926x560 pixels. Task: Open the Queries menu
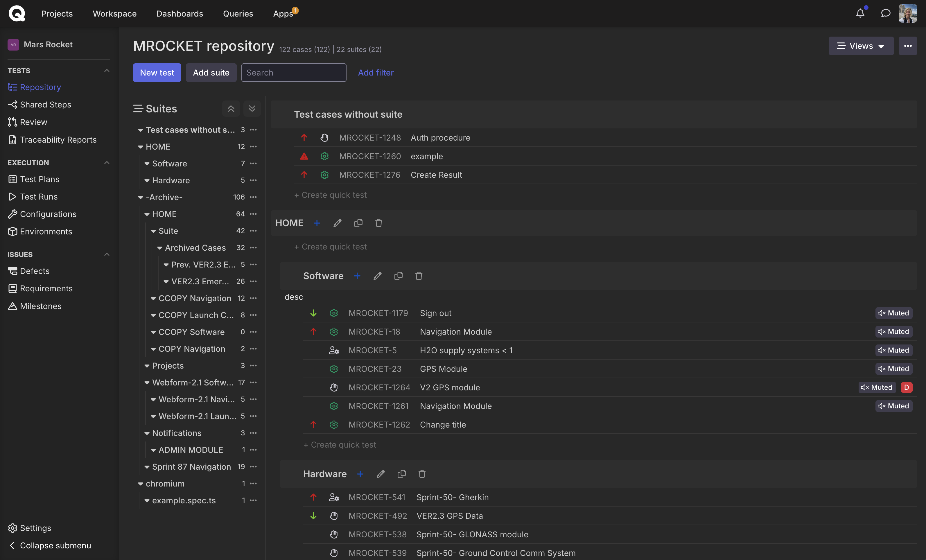click(x=238, y=14)
